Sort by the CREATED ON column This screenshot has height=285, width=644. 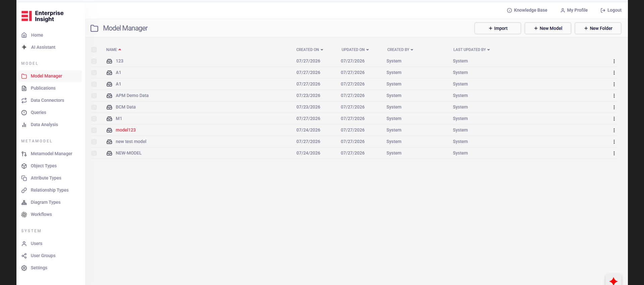point(310,50)
